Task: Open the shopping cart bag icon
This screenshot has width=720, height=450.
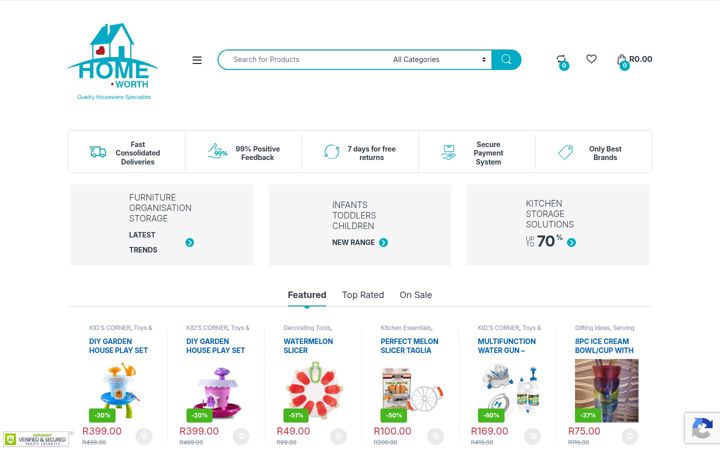Action: coord(622,61)
